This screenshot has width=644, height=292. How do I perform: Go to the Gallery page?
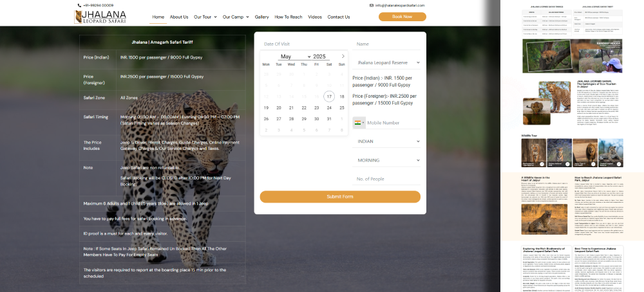(261, 17)
